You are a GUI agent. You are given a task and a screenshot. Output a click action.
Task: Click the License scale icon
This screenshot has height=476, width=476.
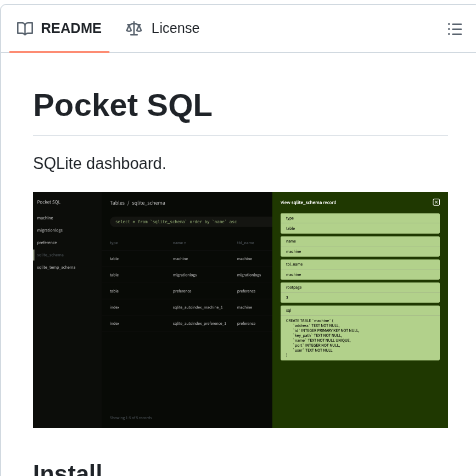point(134,29)
